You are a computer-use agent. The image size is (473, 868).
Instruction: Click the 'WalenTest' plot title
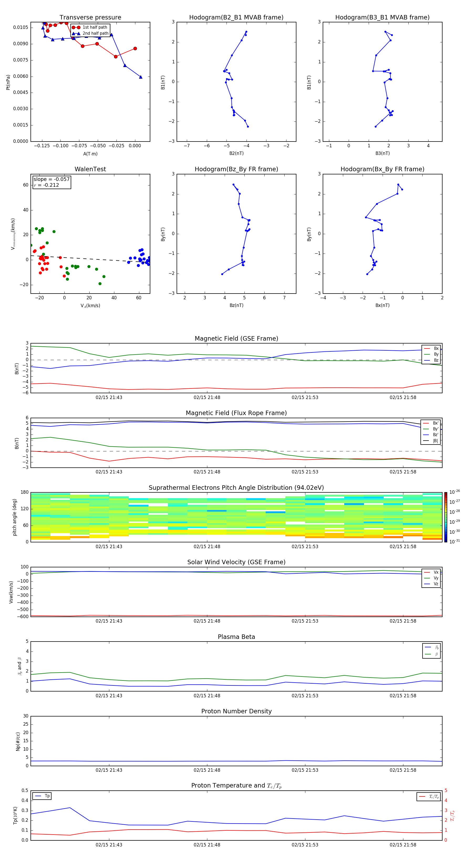pos(90,169)
